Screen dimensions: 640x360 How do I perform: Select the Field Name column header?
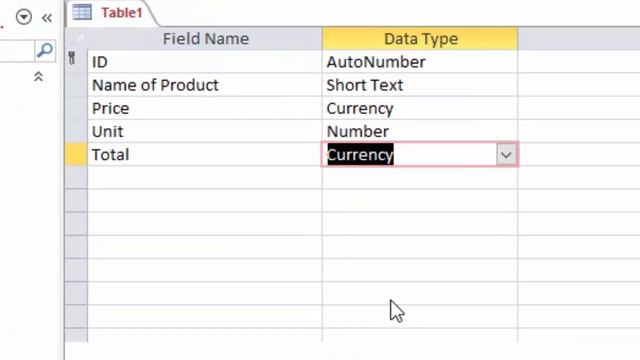click(205, 39)
